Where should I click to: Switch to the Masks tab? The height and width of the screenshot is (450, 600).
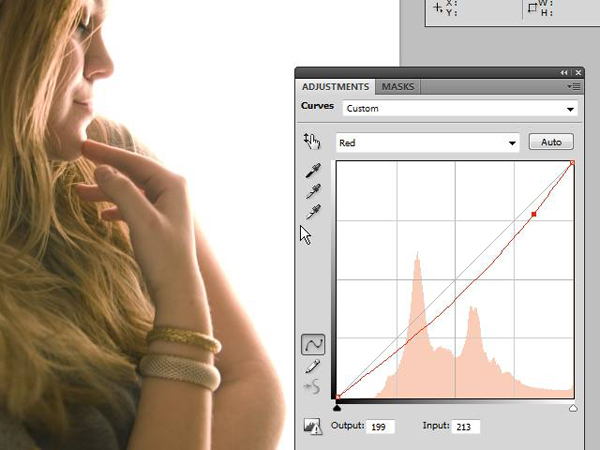click(397, 87)
